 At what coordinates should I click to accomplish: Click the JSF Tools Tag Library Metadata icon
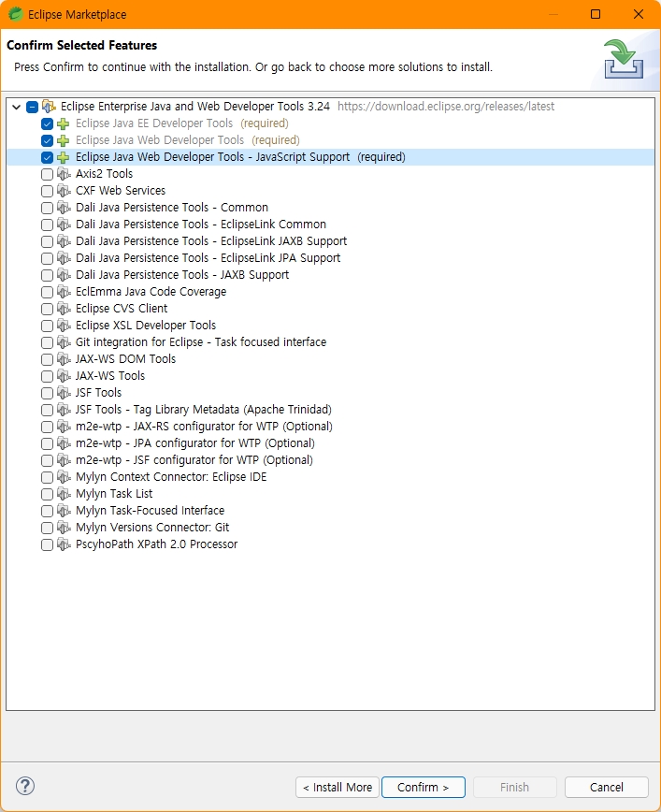(x=64, y=410)
